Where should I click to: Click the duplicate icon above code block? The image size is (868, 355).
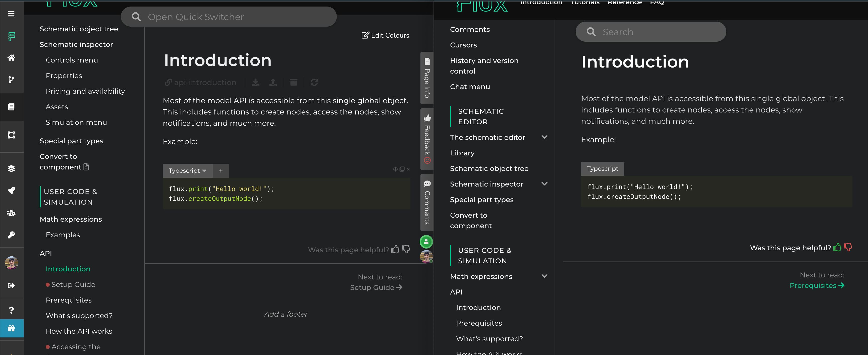pos(402,169)
